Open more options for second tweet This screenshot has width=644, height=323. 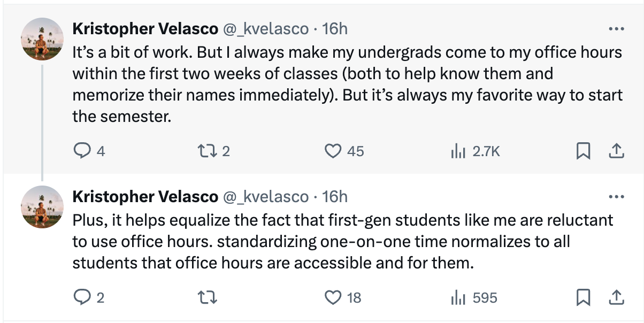click(x=616, y=197)
